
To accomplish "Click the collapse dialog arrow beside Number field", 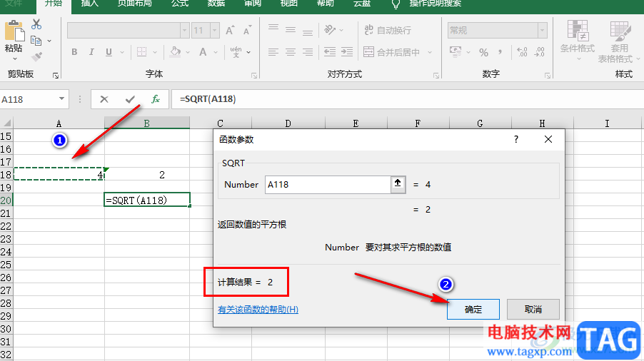I will (398, 184).
